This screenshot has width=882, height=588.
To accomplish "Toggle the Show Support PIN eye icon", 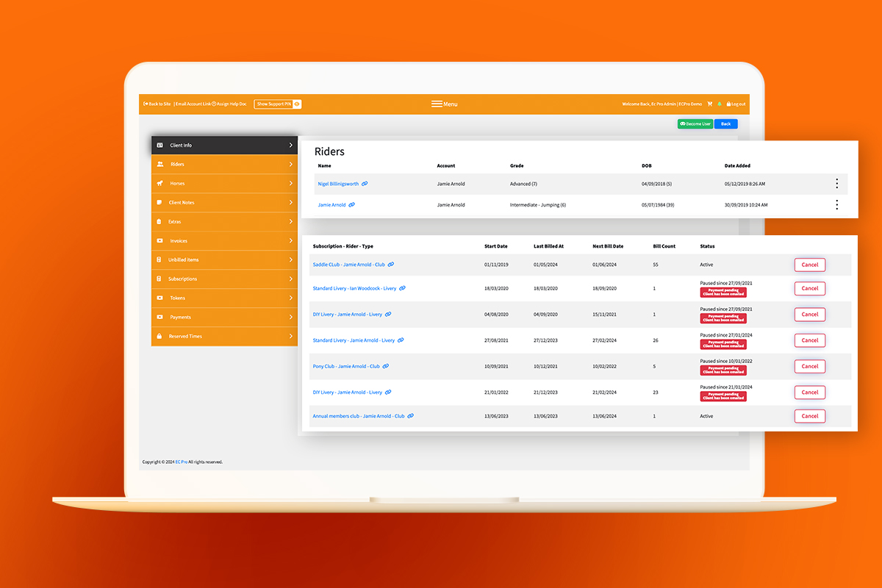I will pyautogui.click(x=295, y=104).
